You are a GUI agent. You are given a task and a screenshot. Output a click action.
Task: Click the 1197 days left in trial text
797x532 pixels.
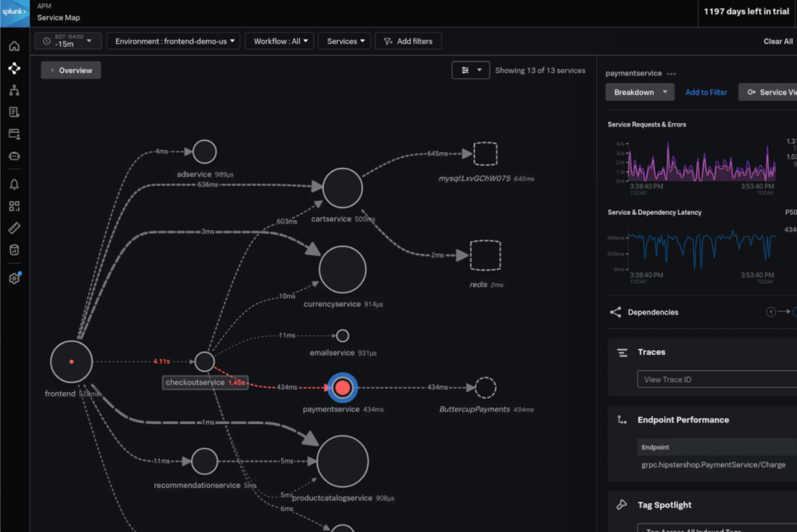tap(746, 12)
